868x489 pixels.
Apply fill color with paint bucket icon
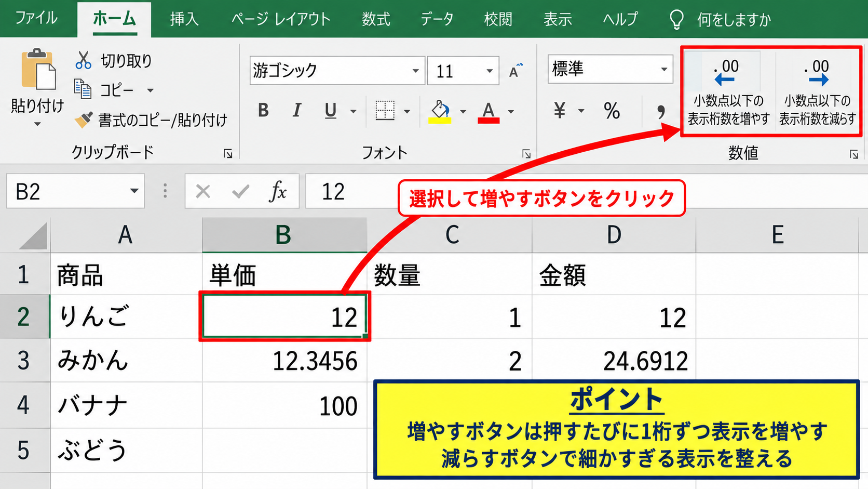pos(440,111)
